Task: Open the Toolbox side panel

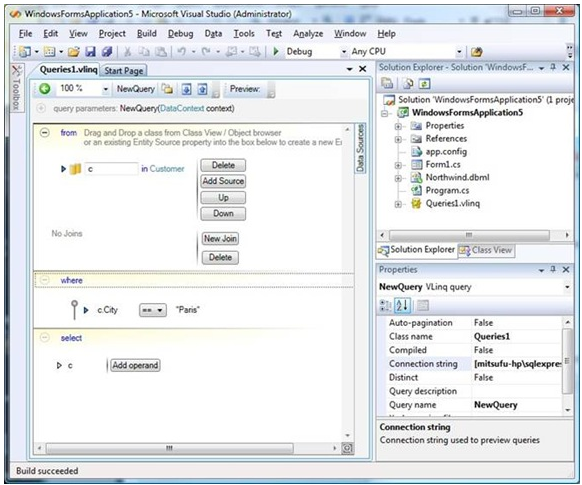Action: (x=16, y=88)
